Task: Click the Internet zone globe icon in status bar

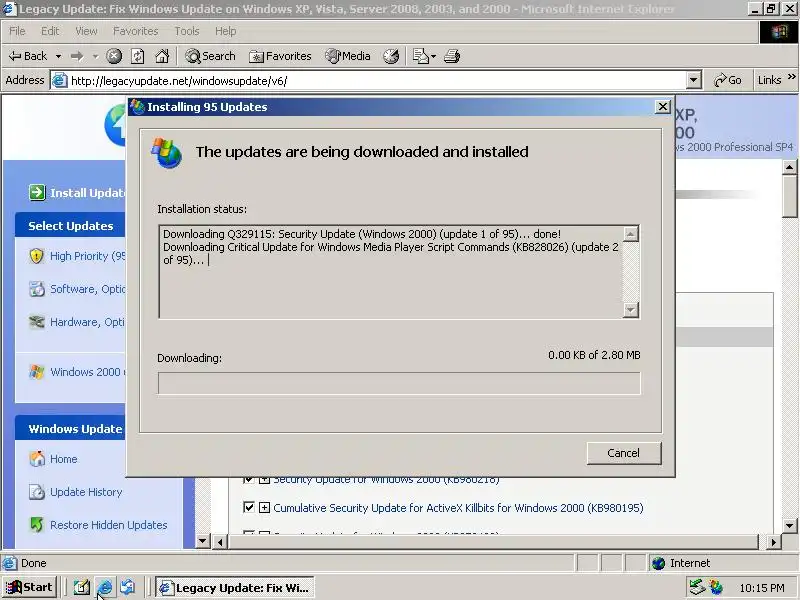Action: coord(659,563)
